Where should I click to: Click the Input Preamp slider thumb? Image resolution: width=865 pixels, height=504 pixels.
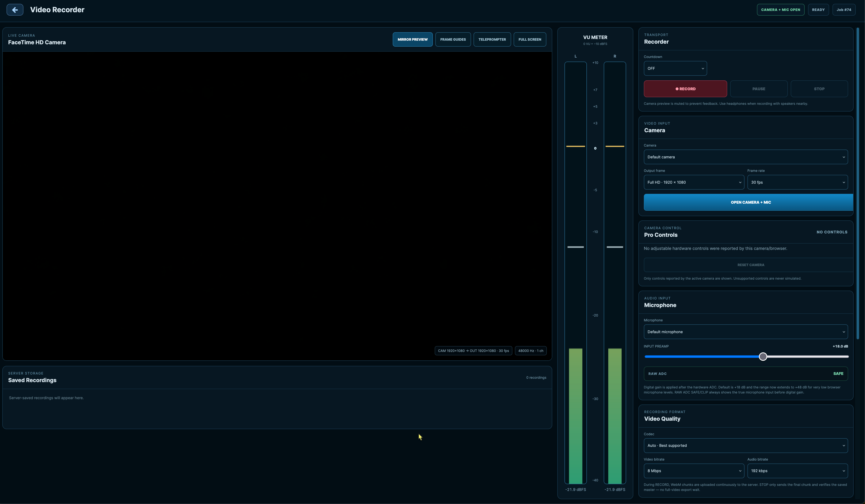click(x=763, y=356)
